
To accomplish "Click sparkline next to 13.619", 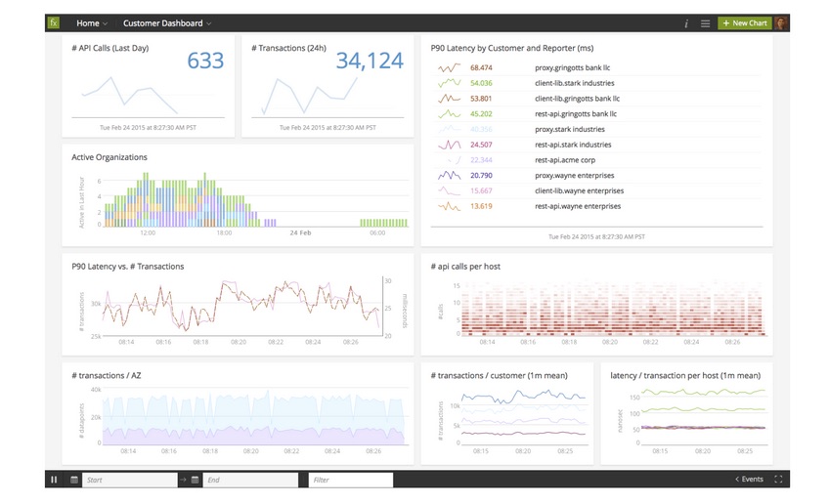I will point(449,206).
